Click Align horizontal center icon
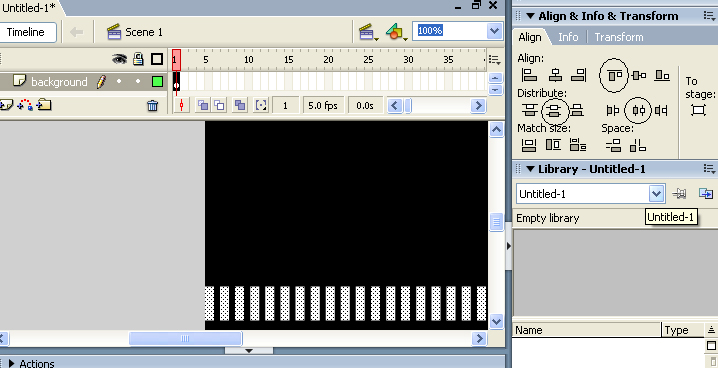The image size is (718, 368). (x=555, y=75)
